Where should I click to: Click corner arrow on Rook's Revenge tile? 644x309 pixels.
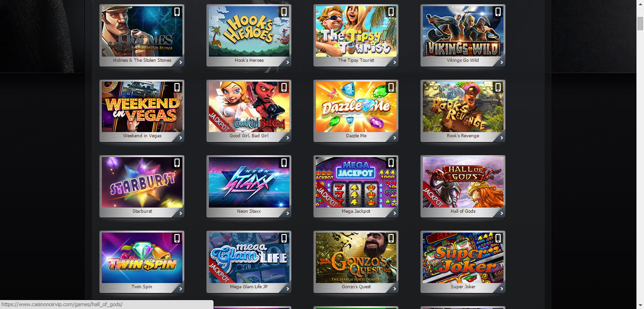[x=502, y=138]
